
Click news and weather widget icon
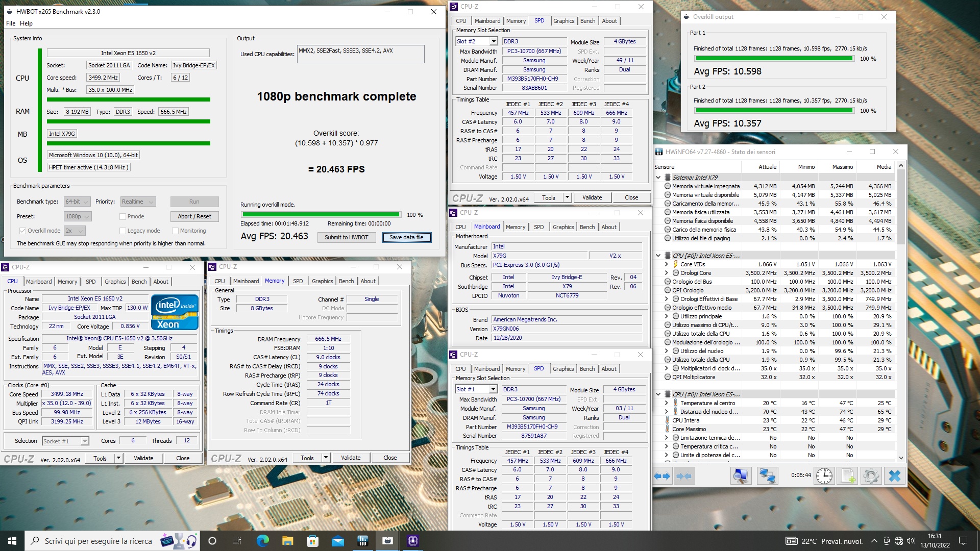(824, 541)
